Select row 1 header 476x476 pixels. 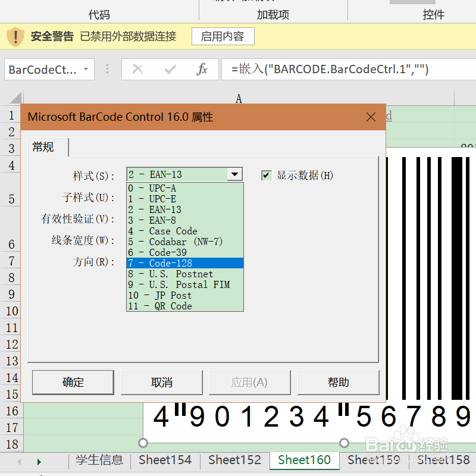click(11, 115)
